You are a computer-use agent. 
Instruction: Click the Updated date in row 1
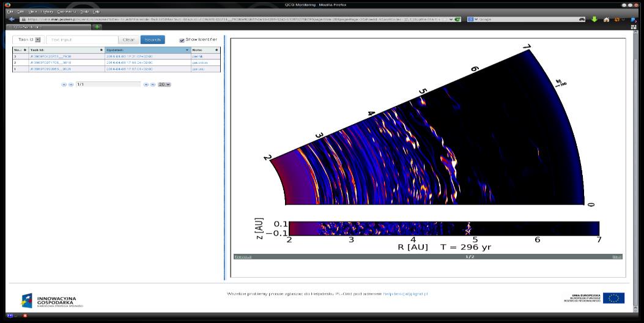point(130,69)
